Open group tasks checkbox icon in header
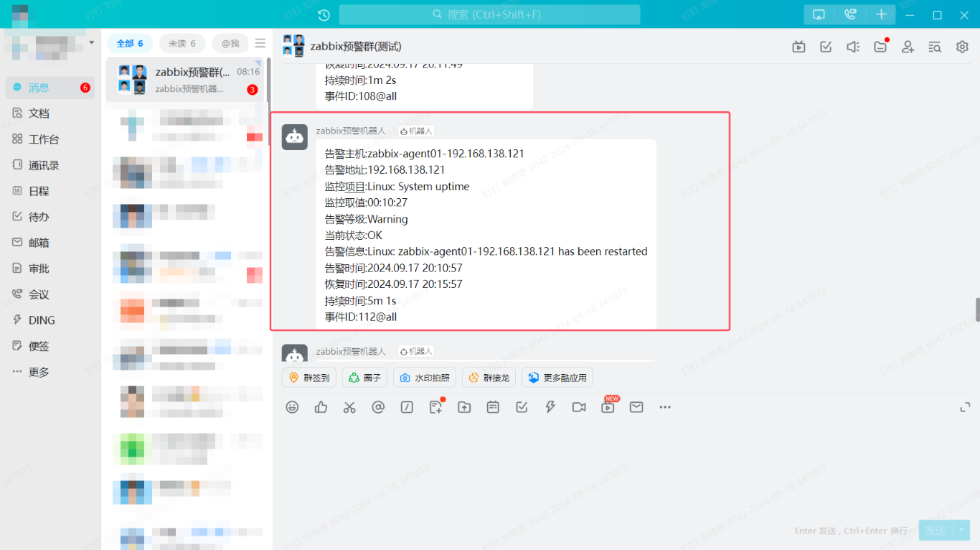This screenshot has width=980, height=550. click(826, 47)
